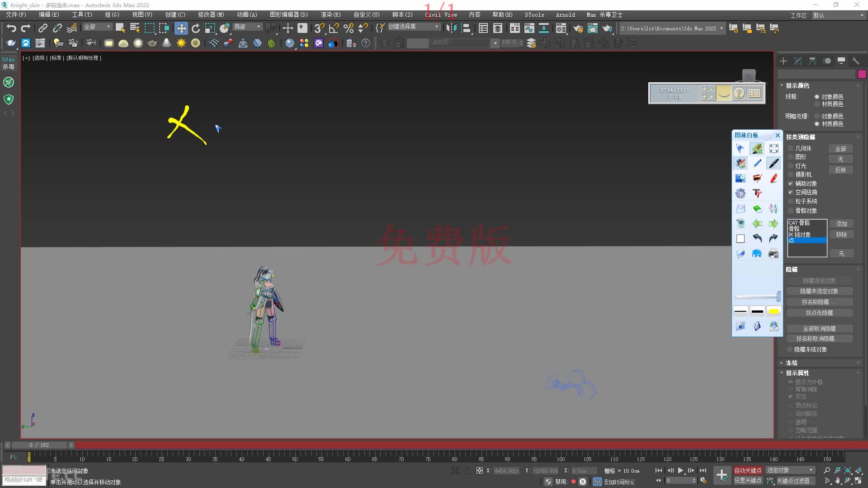
Task: Open the 修改器(M) menu
Action: point(211,14)
